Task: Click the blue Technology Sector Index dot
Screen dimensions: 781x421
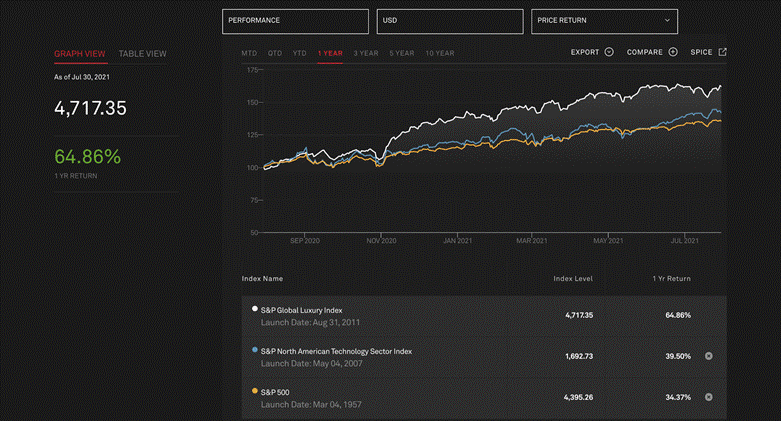Action: pos(255,350)
